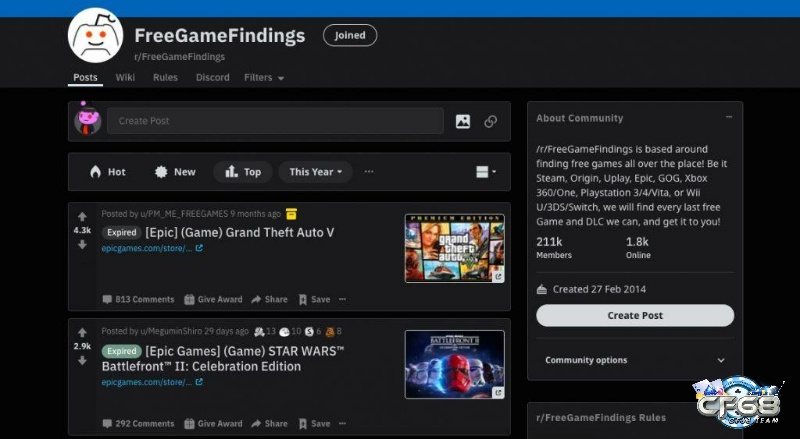Open the Discord tab

point(213,78)
